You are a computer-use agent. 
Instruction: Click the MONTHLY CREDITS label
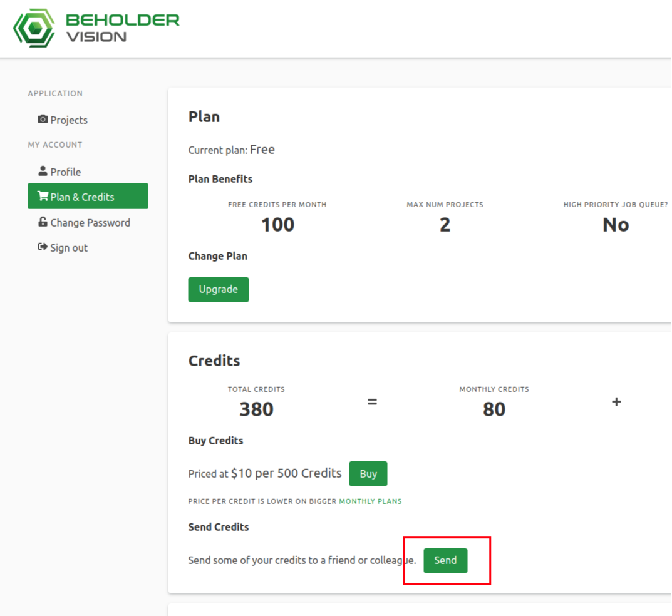coord(494,389)
